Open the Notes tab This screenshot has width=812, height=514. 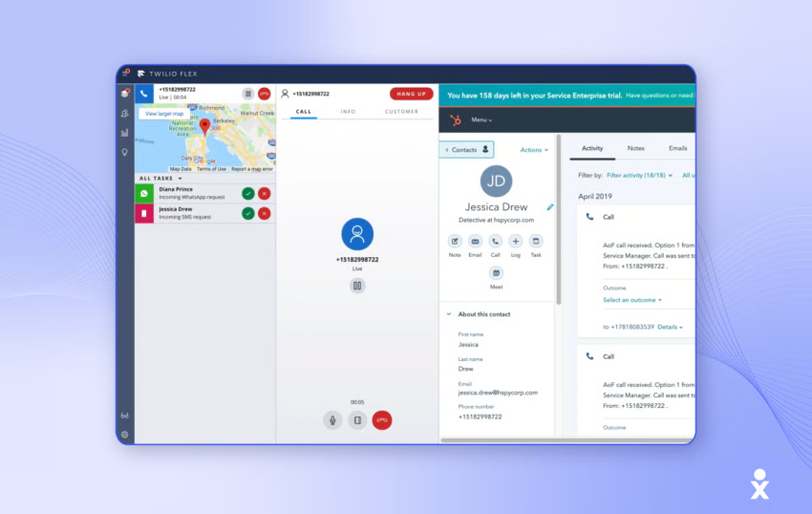[x=636, y=148]
